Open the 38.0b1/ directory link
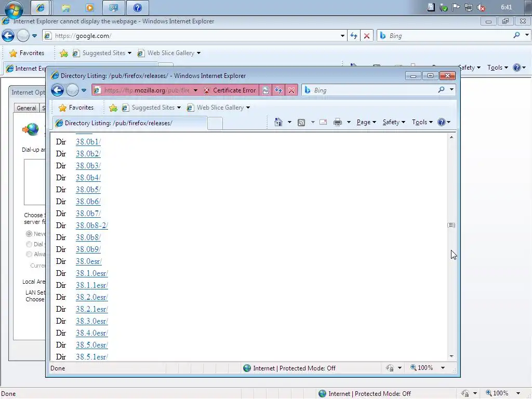Viewport: 532px width, 399px height. [88, 142]
